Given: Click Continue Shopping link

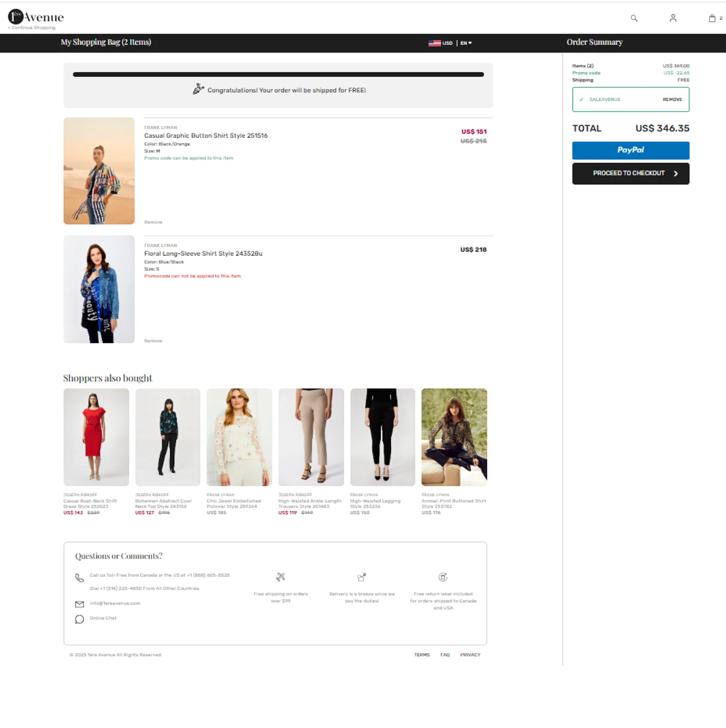Looking at the screenshot, I should (32, 28).
